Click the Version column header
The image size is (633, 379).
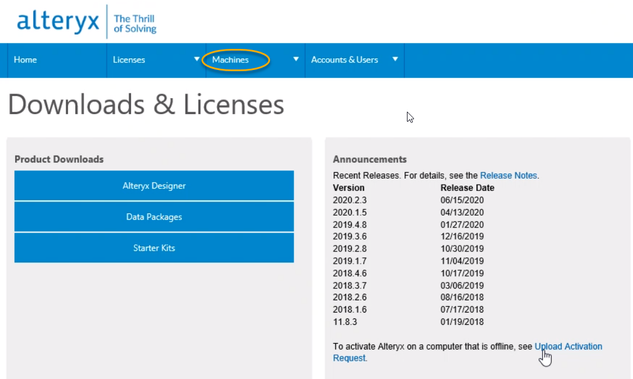click(x=348, y=188)
